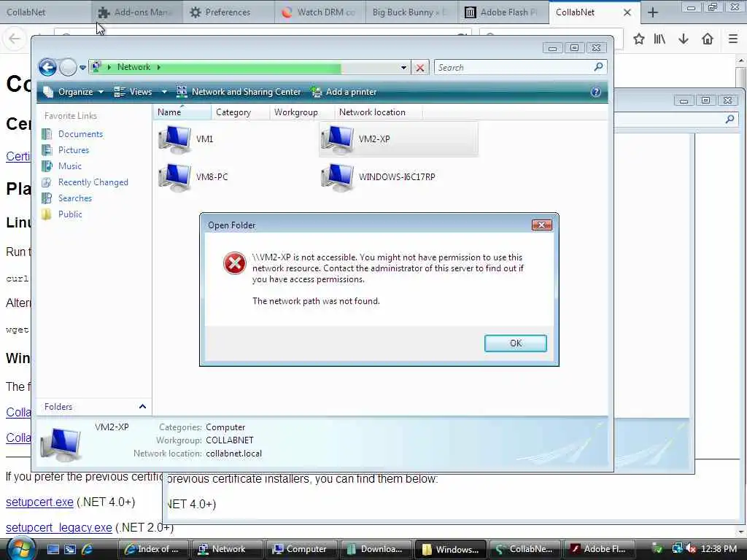Open browser Downloads arrow icon

(x=684, y=39)
